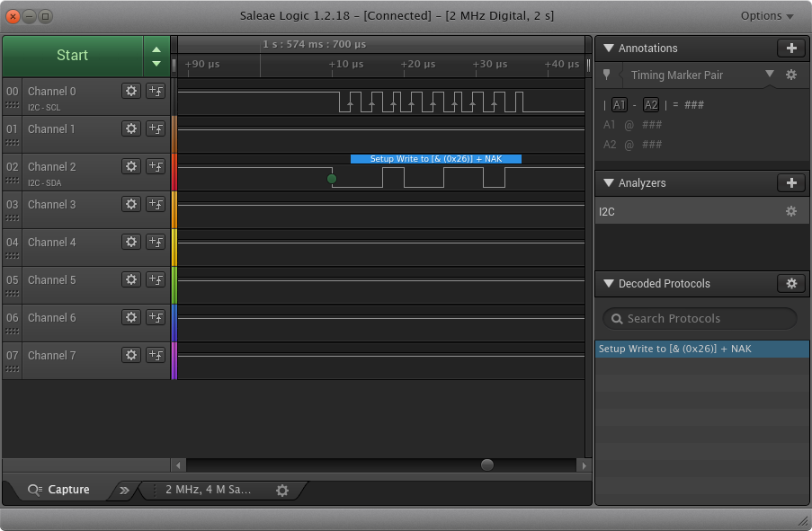Viewport: 812px width, 531px height.
Task: Open the Options dropdown menu
Action: [767, 16]
